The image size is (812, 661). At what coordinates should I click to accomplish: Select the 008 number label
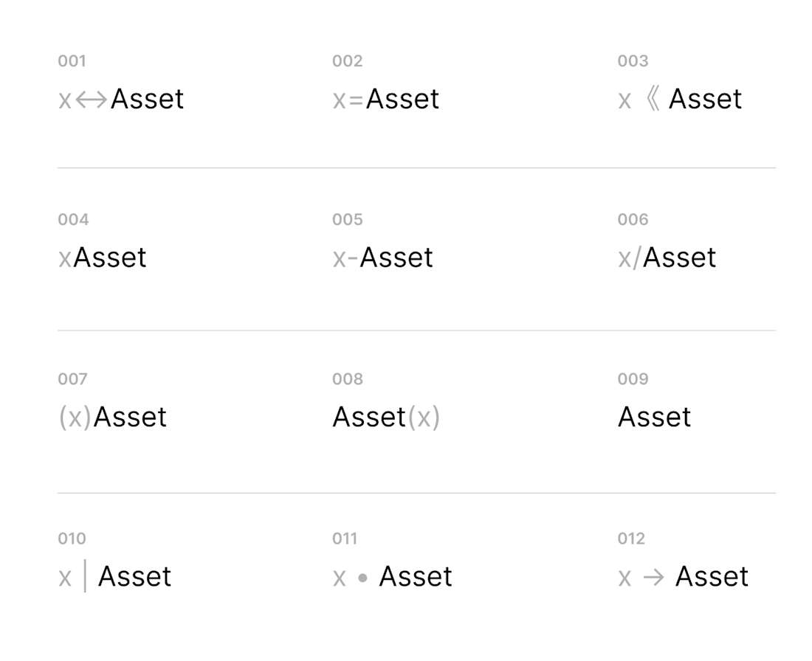click(x=348, y=379)
